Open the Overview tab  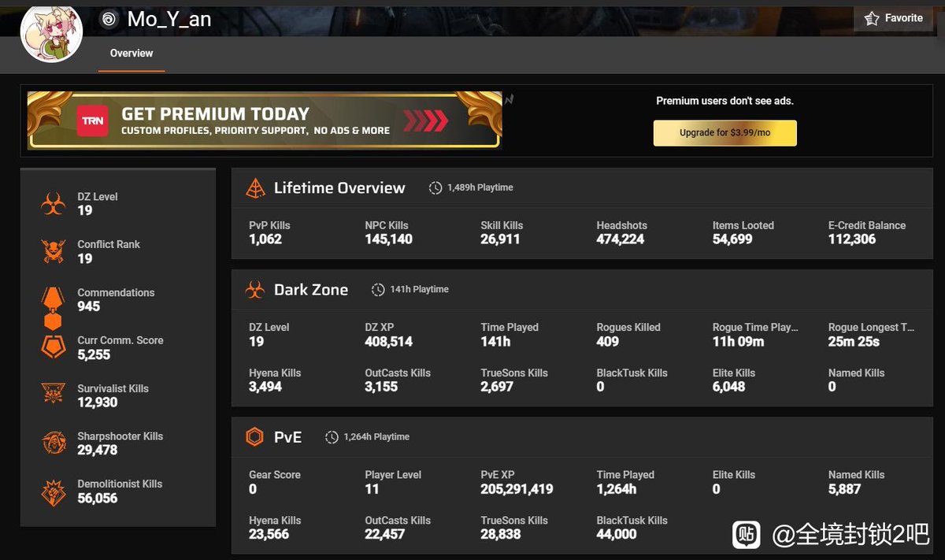click(x=132, y=54)
